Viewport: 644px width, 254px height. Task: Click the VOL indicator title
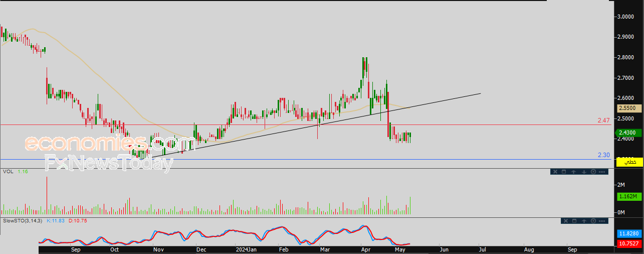click(x=8, y=172)
